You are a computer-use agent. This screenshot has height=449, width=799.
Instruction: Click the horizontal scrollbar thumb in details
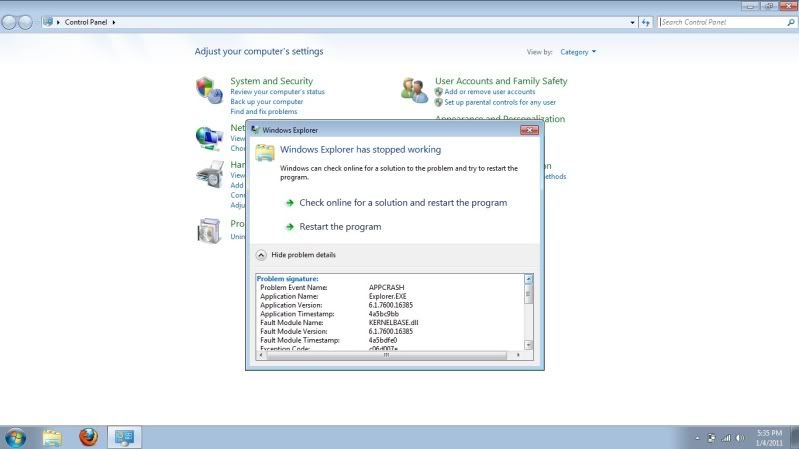point(386,355)
